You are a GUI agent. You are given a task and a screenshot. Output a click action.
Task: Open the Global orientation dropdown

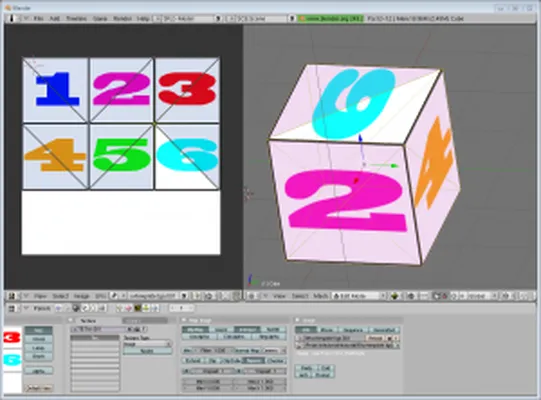pos(479,296)
